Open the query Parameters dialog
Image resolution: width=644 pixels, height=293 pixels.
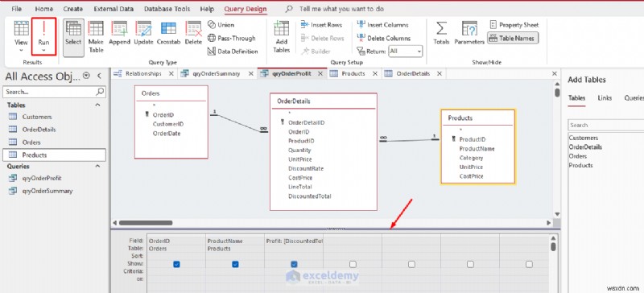[469, 33]
